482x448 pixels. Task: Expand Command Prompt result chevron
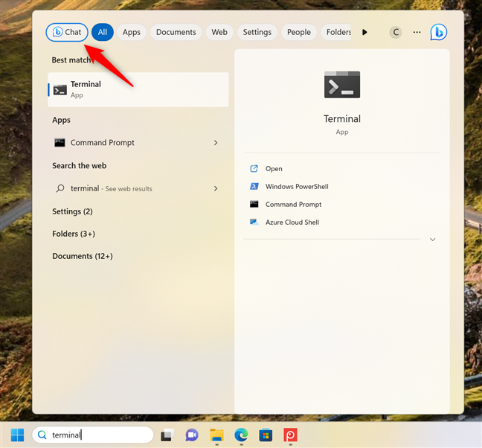coord(216,143)
